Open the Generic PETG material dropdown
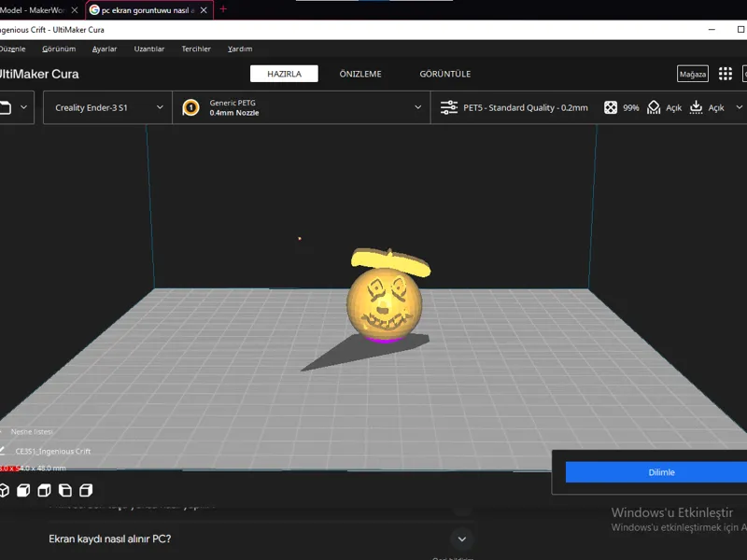747x560 pixels. tap(302, 107)
